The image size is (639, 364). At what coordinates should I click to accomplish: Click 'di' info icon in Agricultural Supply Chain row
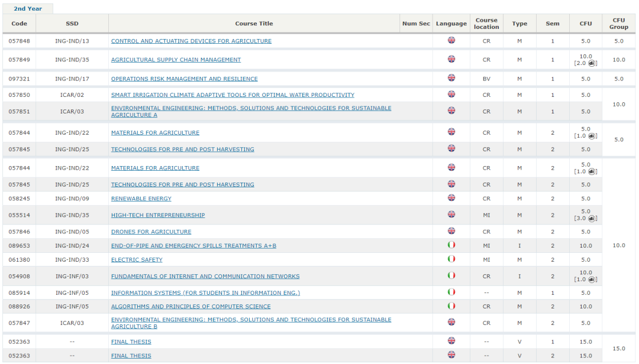coord(592,63)
